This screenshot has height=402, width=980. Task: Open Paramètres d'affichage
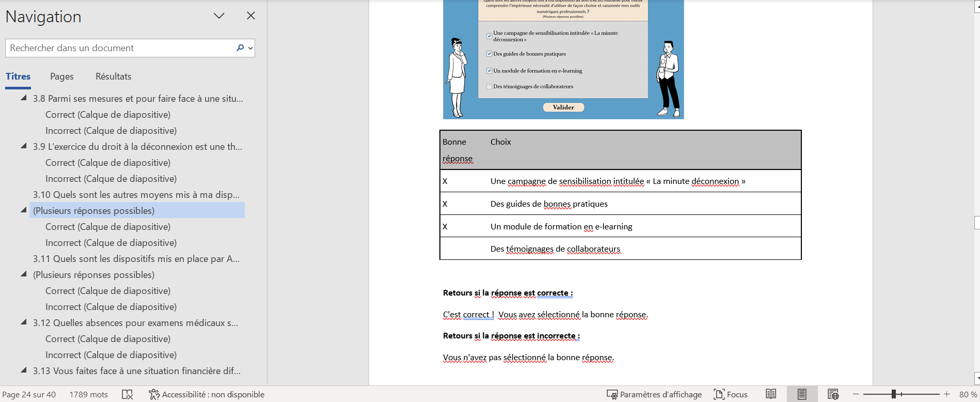(x=654, y=394)
